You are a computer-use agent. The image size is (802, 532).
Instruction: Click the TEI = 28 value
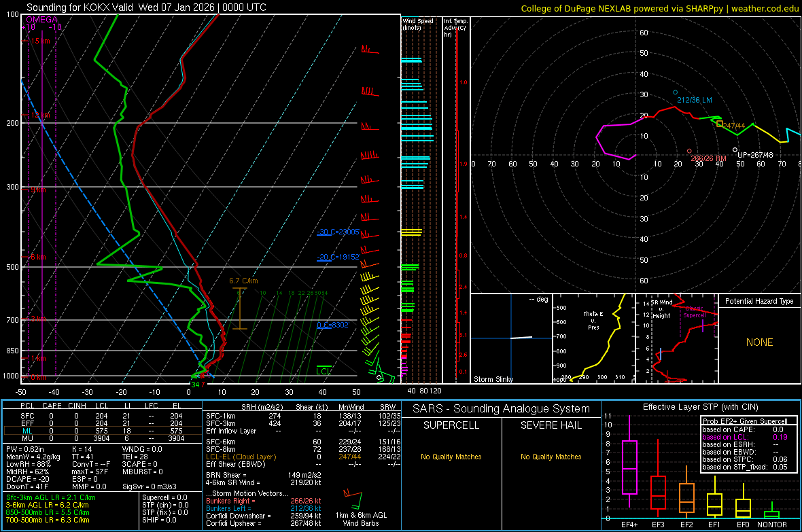(135, 457)
